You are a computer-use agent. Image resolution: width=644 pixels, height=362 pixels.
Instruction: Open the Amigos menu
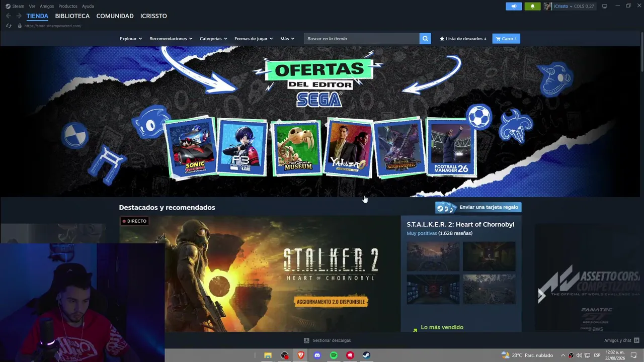(x=47, y=6)
